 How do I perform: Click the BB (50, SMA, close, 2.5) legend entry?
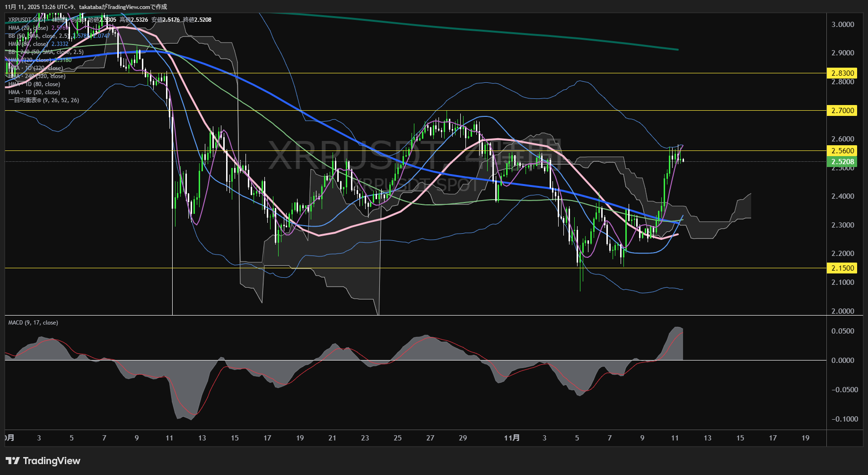point(38,36)
